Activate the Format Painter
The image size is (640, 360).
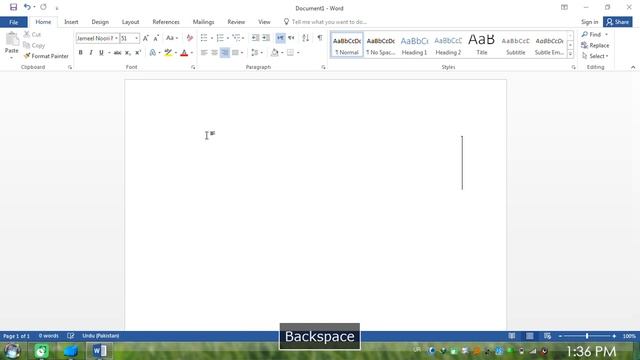click(x=46, y=56)
